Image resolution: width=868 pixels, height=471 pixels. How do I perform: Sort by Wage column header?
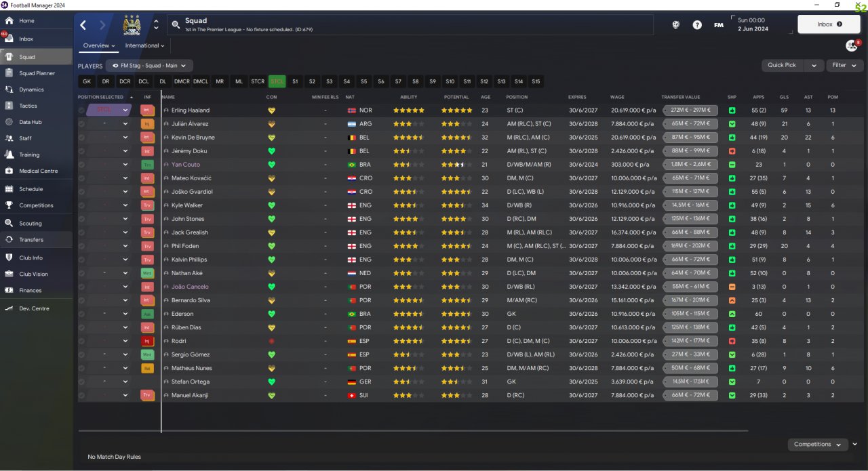click(x=617, y=97)
